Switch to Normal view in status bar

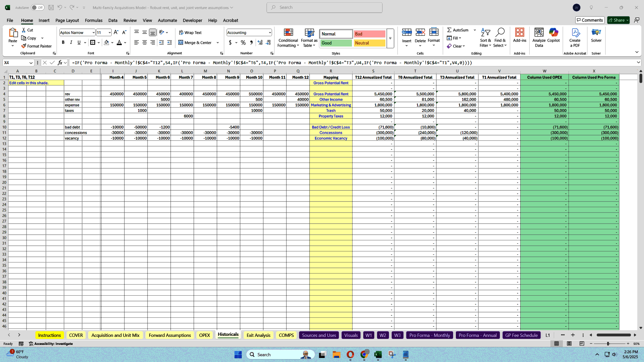[556, 344]
